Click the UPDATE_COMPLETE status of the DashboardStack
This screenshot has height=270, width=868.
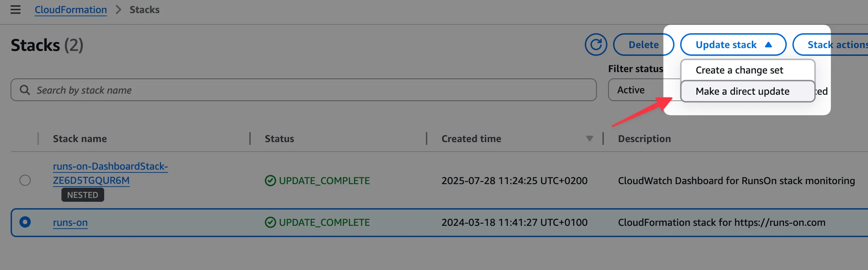(324, 181)
